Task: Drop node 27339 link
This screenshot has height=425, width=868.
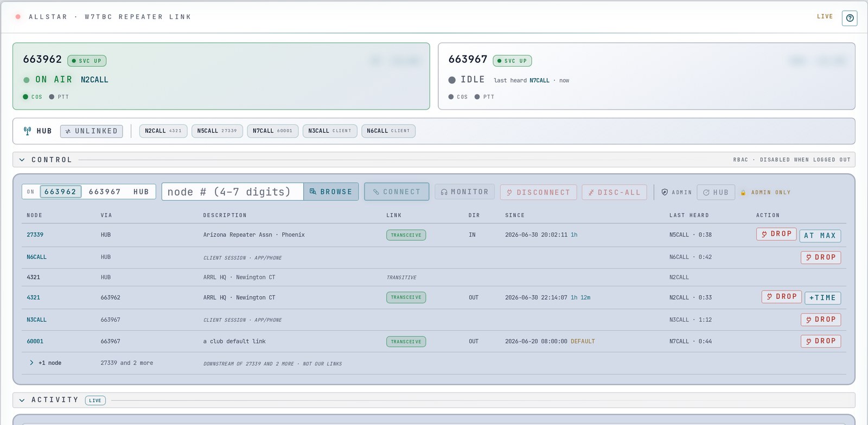Action: 776,234
